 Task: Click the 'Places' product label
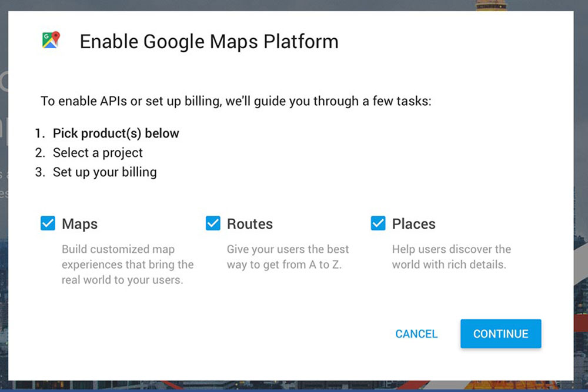click(x=413, y=224)
